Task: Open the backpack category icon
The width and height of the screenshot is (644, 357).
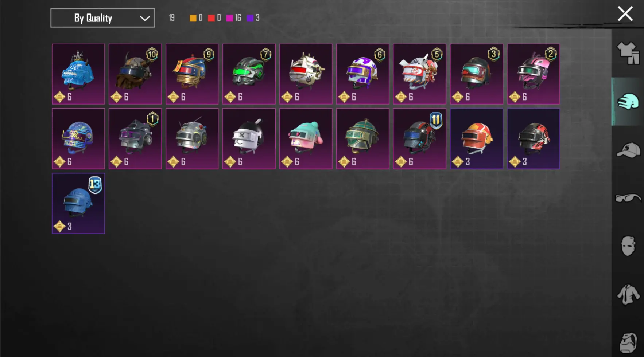Action: (628, 342)
